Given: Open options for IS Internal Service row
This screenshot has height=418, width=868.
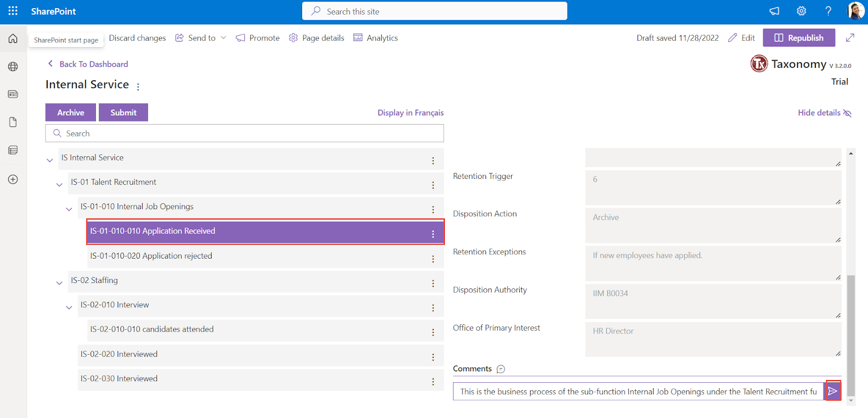Looking at the screenshot, I should tap(433, 160).
